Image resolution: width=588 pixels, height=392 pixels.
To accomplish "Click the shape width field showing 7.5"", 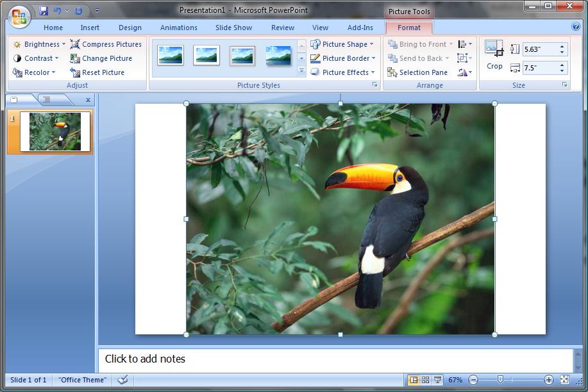I will tap(541, 68).
